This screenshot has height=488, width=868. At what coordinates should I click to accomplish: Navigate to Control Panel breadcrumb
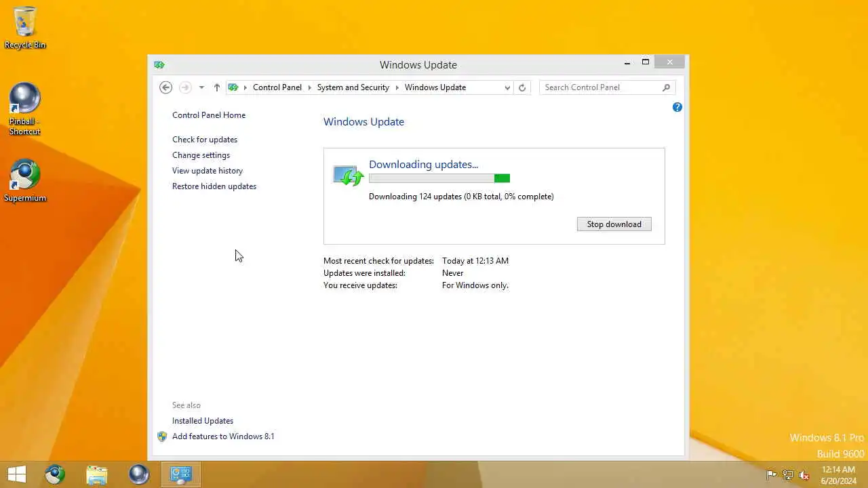[x=277, y=87]
